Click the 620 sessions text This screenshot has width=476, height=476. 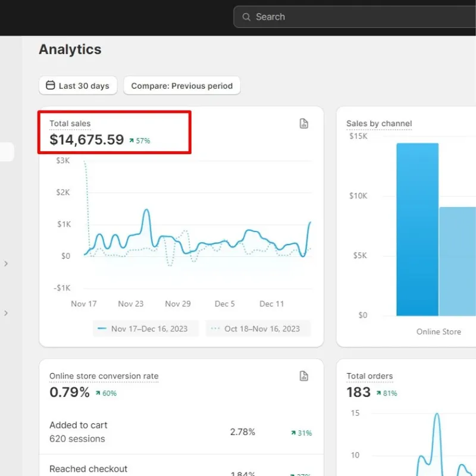tap(77, 439)
